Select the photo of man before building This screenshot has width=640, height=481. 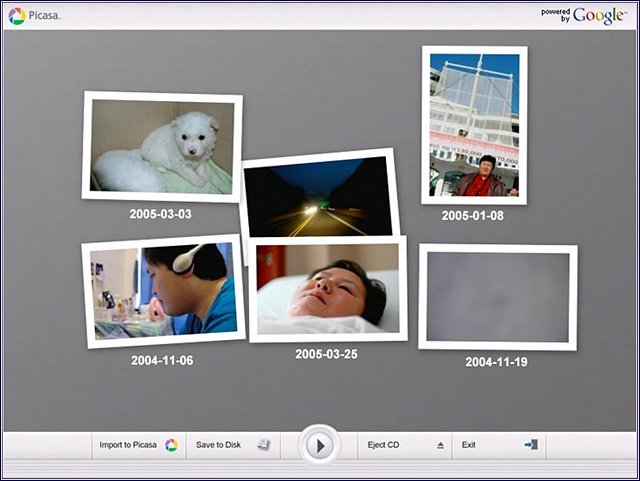point(474,124)
